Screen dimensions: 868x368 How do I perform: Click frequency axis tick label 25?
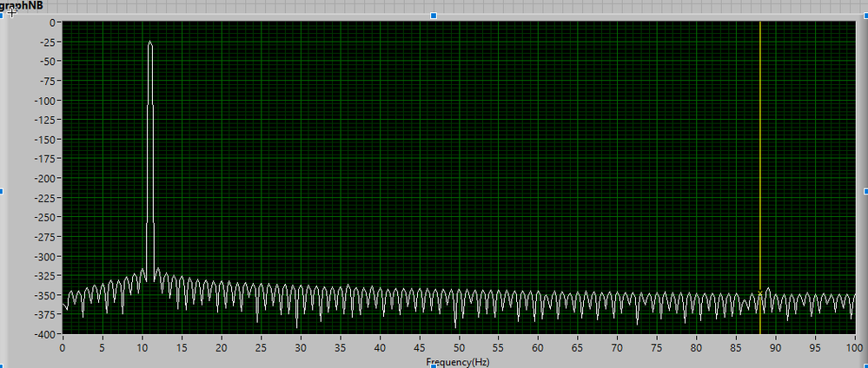point(261,348)
